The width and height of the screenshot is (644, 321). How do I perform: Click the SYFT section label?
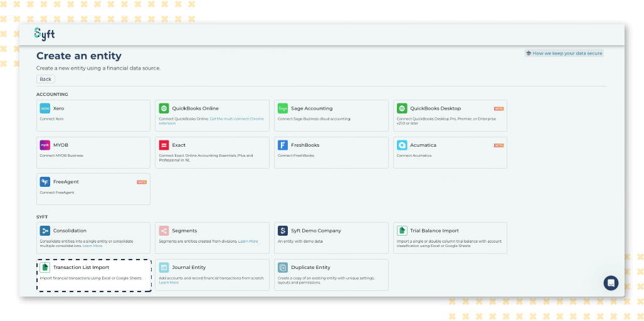[42, 217]
